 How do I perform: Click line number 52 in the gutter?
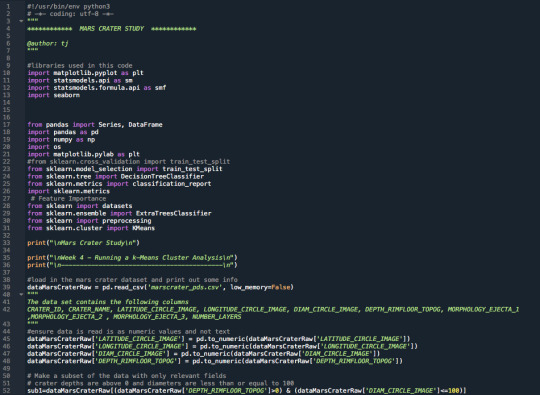pos(7,391)
